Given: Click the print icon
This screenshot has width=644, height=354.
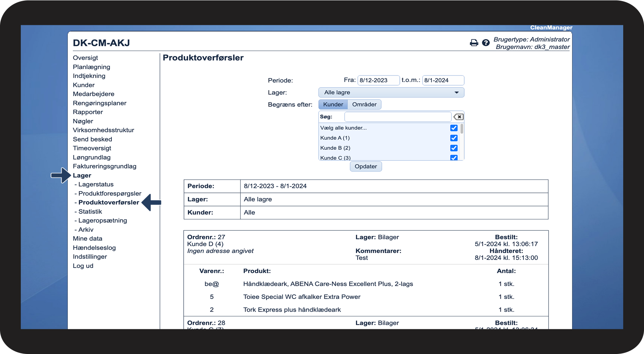Looking at the screenshot, I should point(474,43).
